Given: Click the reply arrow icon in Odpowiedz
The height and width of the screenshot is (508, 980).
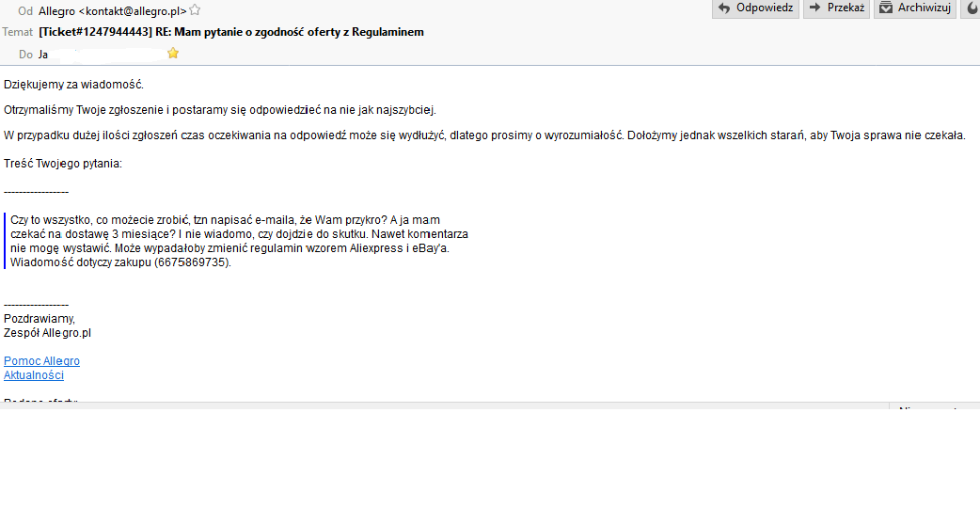Looking at the screenshot, I should point(724,8).
